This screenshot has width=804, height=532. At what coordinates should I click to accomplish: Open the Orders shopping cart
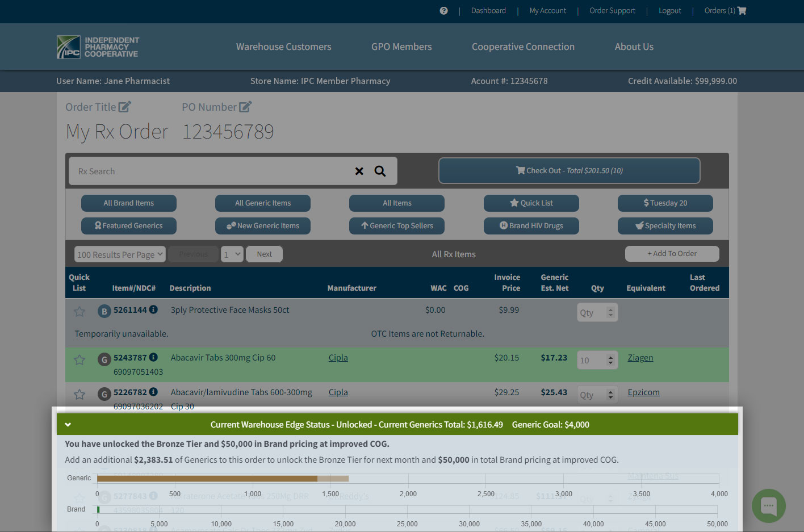coord(725,11)
